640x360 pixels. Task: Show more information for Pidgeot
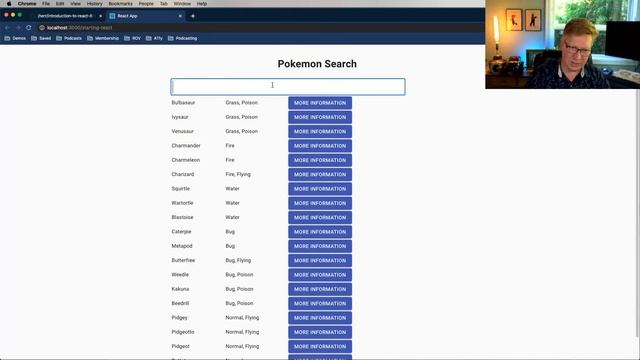pyautogui.click(x=320, y=347)
